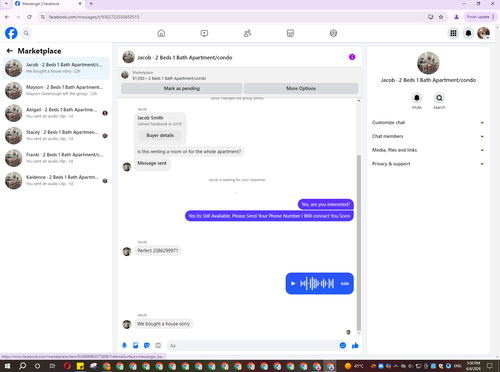Screen dimensions: 500x372
Task: Click the chat vertical scrollbar
Action: [359, 242]
